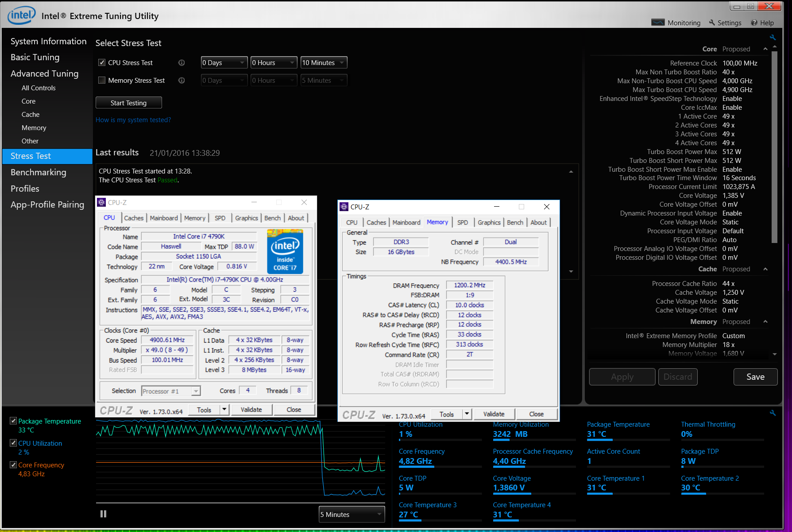Select the Memory Multiplier value 18 x
The width and height of the screenshot is (792, 532).
point(729,345)
